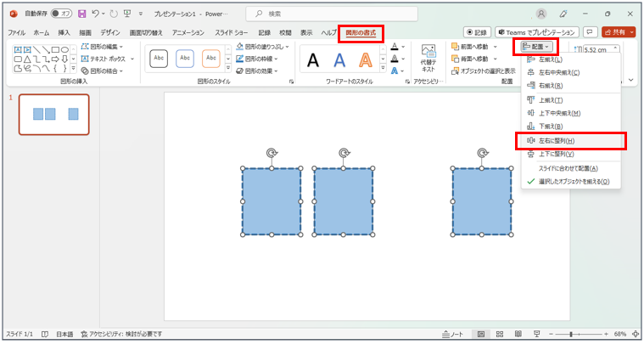644x344 pixels.
Task: Click the slide sorter view icon
Action: (498, 335)
